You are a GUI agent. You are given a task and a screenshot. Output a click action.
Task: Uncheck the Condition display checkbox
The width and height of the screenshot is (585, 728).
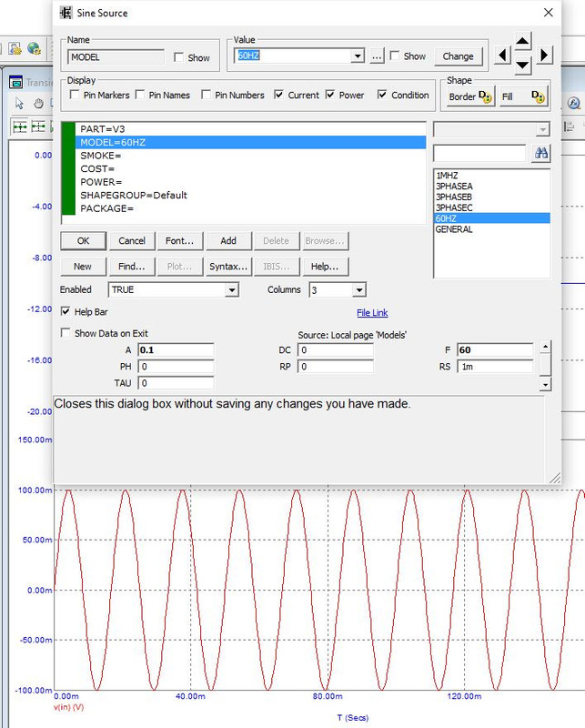[x=381, y=95]
